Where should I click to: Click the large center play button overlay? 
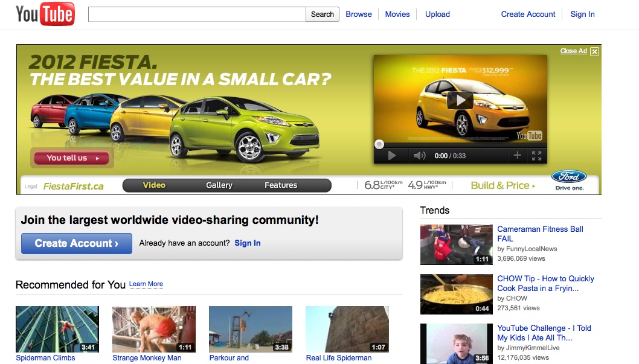pos(460,100)
